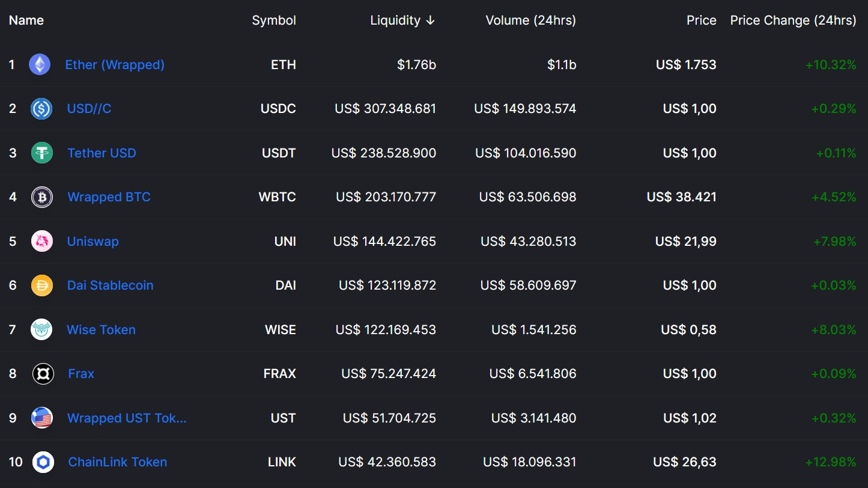
Task: Open the Ether (Wrapped) token link
Action: pos(115,64)
